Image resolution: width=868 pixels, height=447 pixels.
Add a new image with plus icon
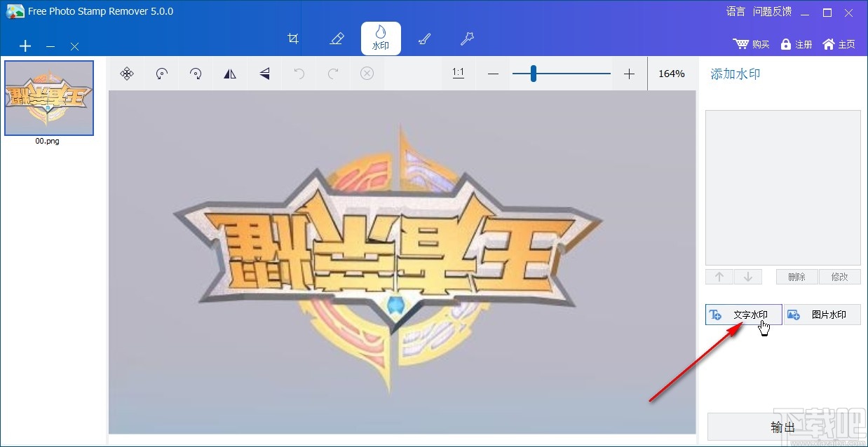tap(25, 46)
